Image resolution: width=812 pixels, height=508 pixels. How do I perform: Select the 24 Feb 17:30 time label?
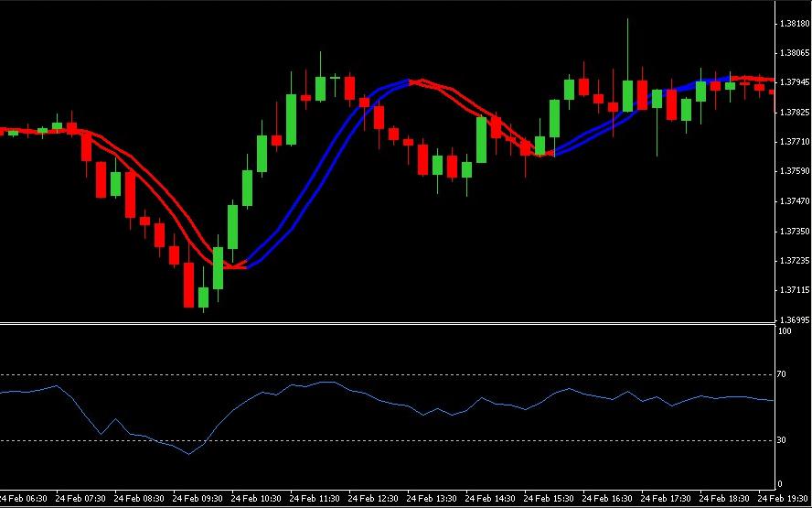pyautogui.click(x=667, y=499)
